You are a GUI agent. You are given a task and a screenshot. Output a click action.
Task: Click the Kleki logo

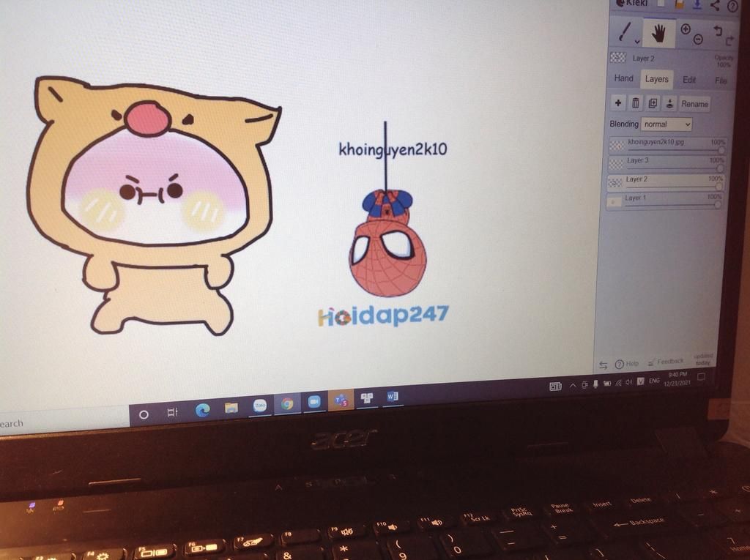(631, 4)
